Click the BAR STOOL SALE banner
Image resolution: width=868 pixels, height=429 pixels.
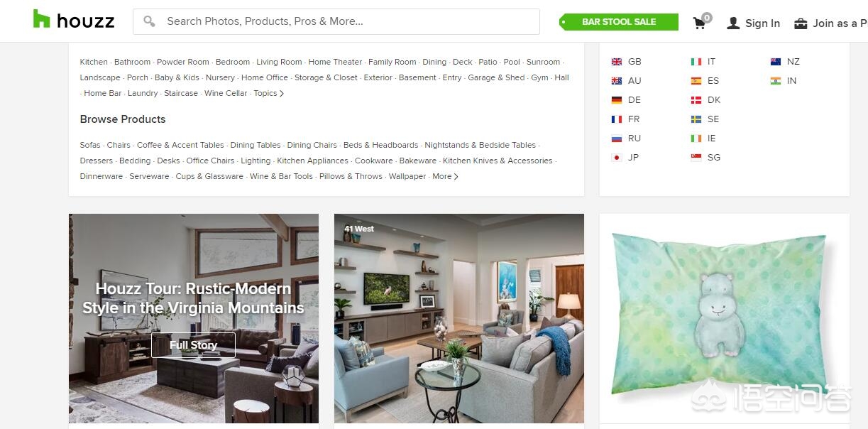(618, 22)
